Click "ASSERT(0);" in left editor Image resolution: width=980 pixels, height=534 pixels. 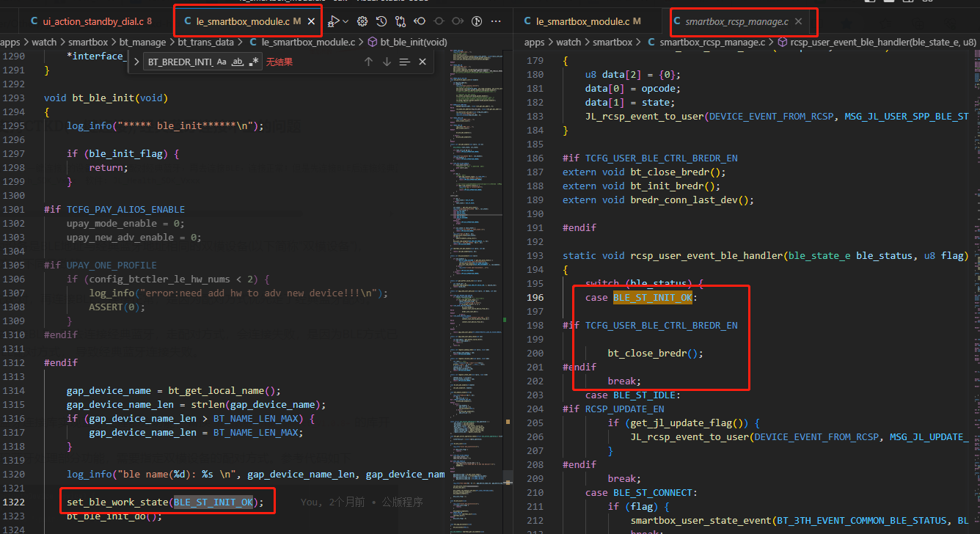tap(117, 307)
